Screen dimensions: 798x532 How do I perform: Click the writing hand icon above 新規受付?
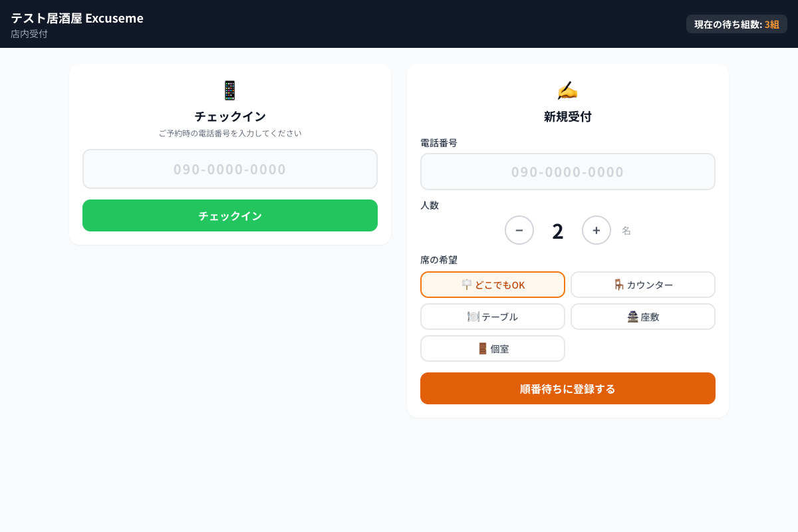(567, 90)
